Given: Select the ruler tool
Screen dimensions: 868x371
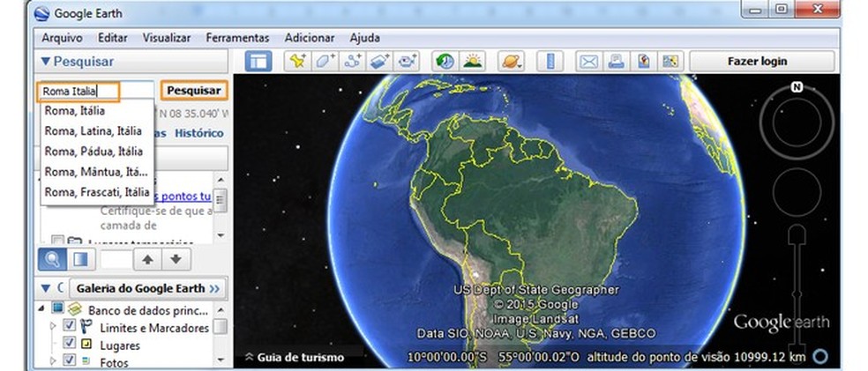Looking at the screenshot, I should pos(550,62).
